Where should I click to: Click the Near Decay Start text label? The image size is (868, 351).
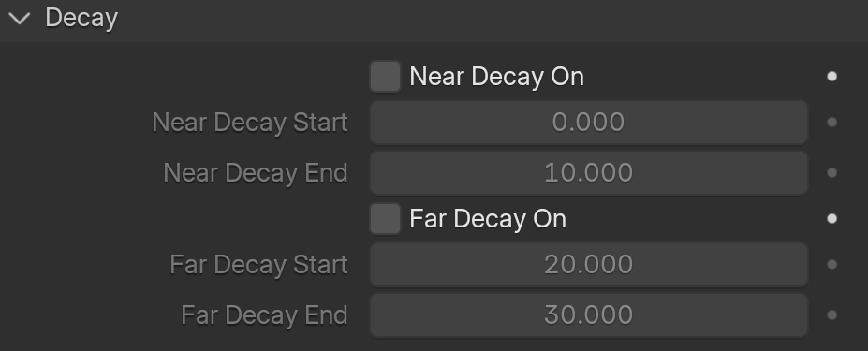click(x=250, y=123)
